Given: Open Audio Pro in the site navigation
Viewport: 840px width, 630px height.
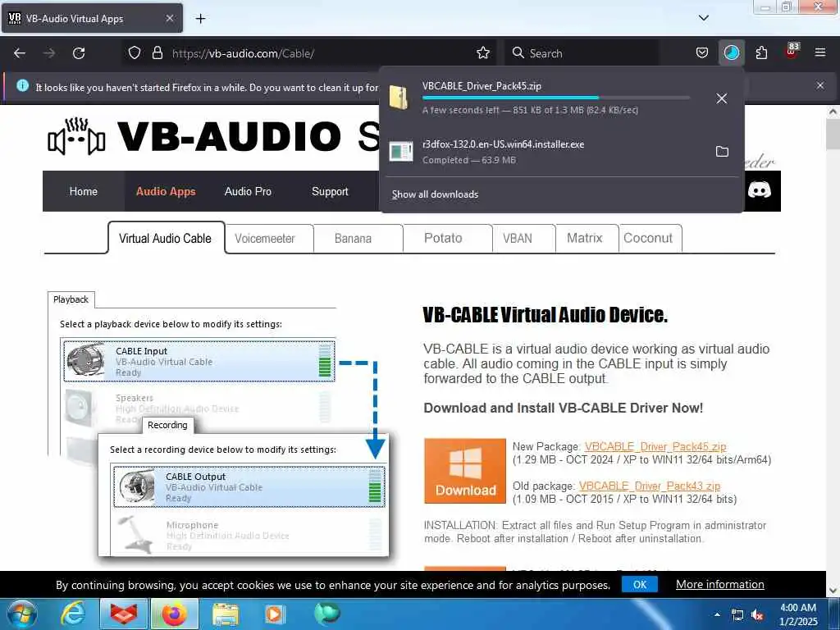Looking at the screenshot, I should (248, 191).
